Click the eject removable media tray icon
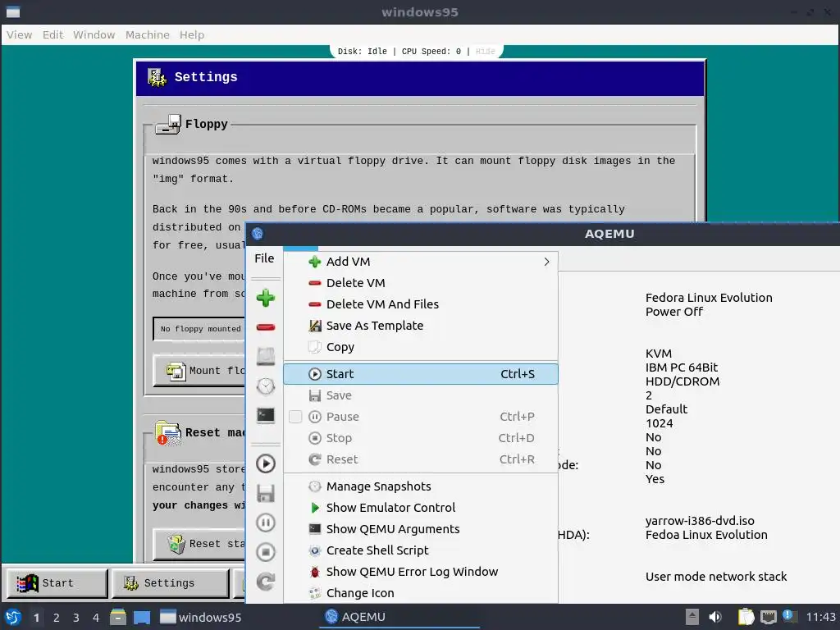Screen dimensions: 840x630 point(692,617)
